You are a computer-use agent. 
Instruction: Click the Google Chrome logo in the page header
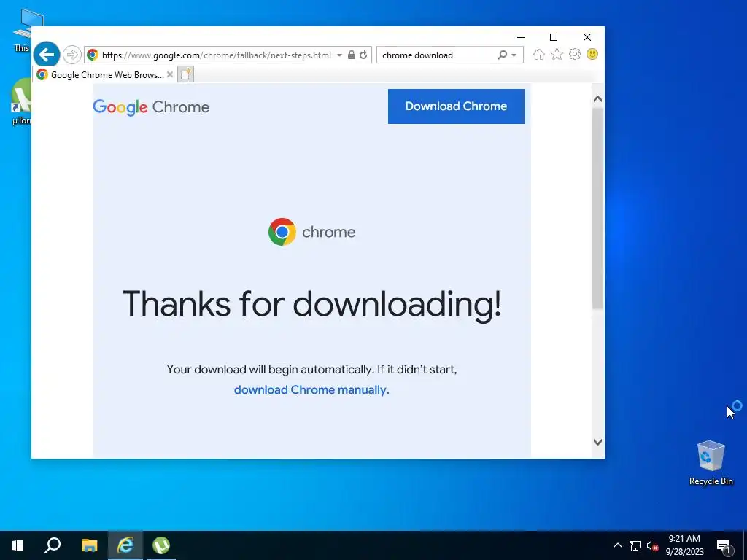[x=151, y=107]
